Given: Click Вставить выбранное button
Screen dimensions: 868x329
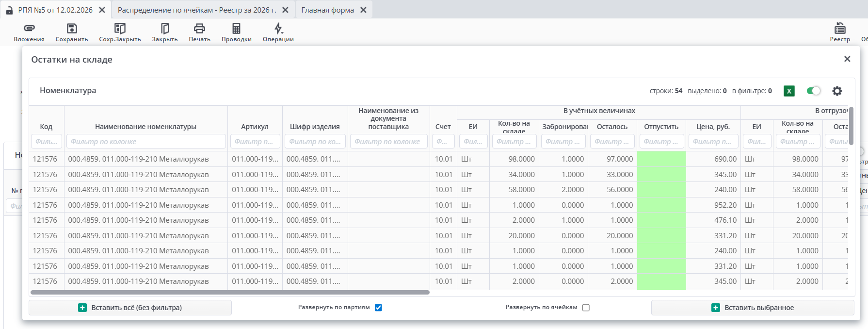Looking at the screenshot, I should pyautogui.click(x=753, y=308).
